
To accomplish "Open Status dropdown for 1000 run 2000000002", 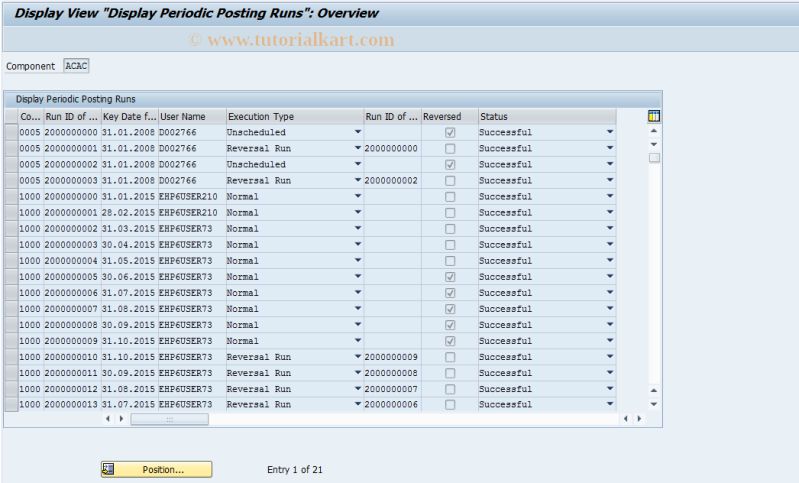I will pos(610,228).
